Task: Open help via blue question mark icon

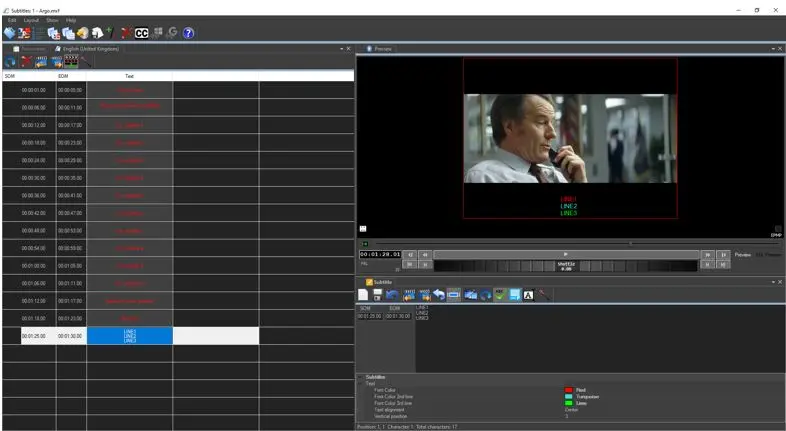Action: (188, 33)
